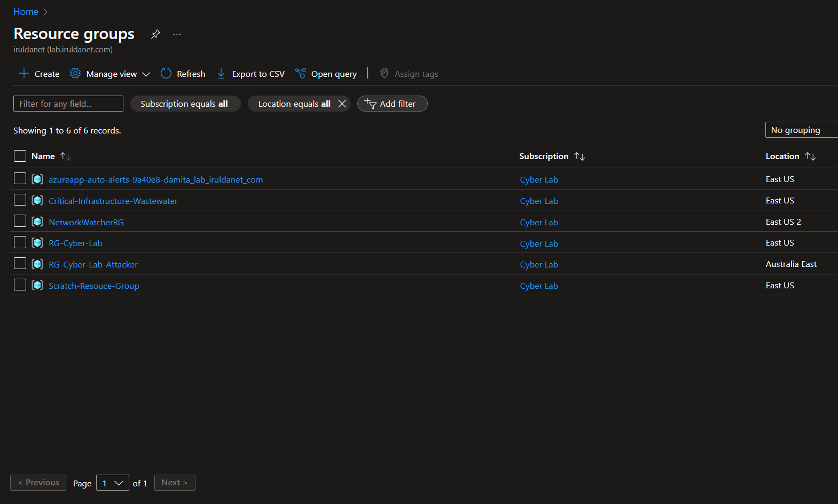Click the RG-Cyber-Lab-Attacker resource group icon
This screenshot has height=504, width=838.
click(x=37, y=264)
